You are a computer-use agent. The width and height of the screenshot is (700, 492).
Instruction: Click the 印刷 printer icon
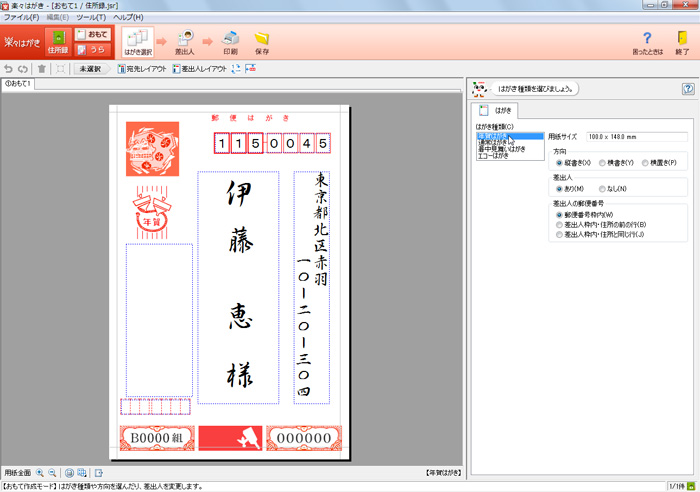coord(231,42)
